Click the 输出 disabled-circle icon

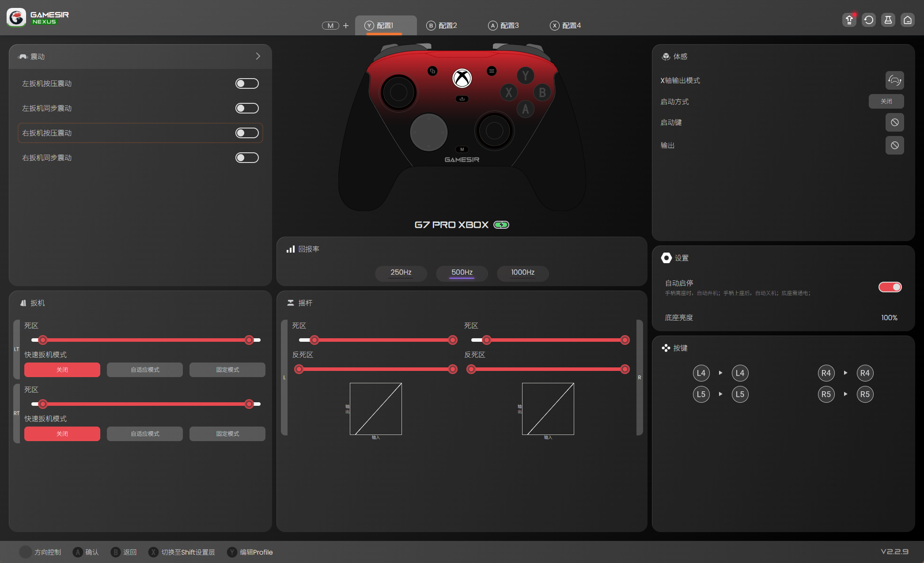coord(894,145)
